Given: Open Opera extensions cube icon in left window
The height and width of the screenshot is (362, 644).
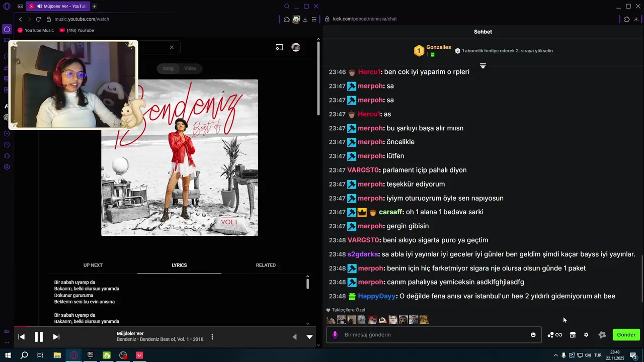Looking at the screenshot, I should [287, 19].
